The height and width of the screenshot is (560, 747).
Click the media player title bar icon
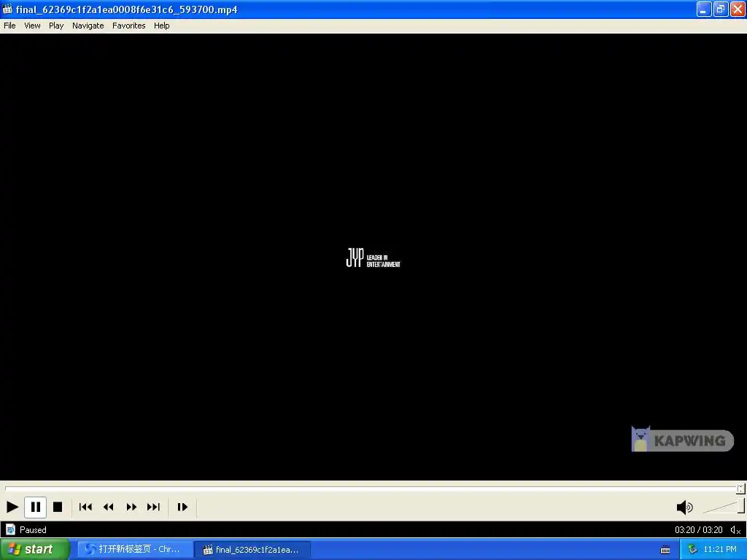7,9
